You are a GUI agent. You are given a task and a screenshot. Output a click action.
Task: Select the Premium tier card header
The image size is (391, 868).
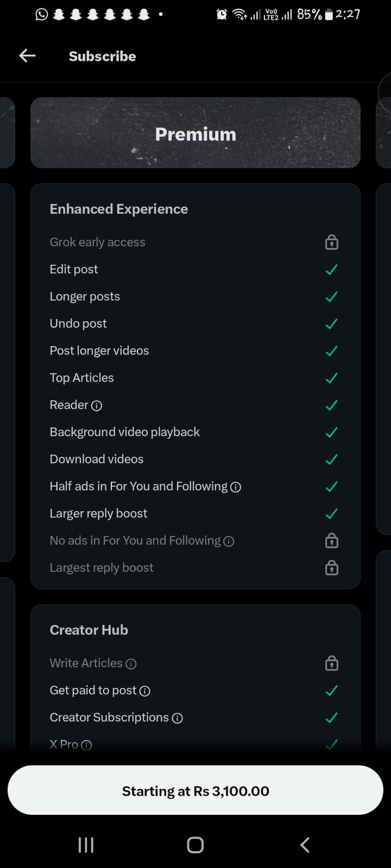click(195, 133)
